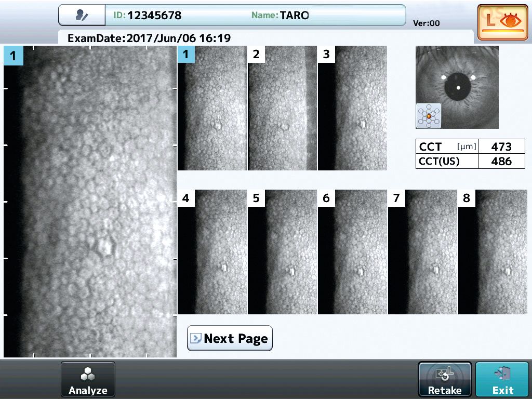
Task: Click the patient ID field 12345678
Action: pos(154,16)
